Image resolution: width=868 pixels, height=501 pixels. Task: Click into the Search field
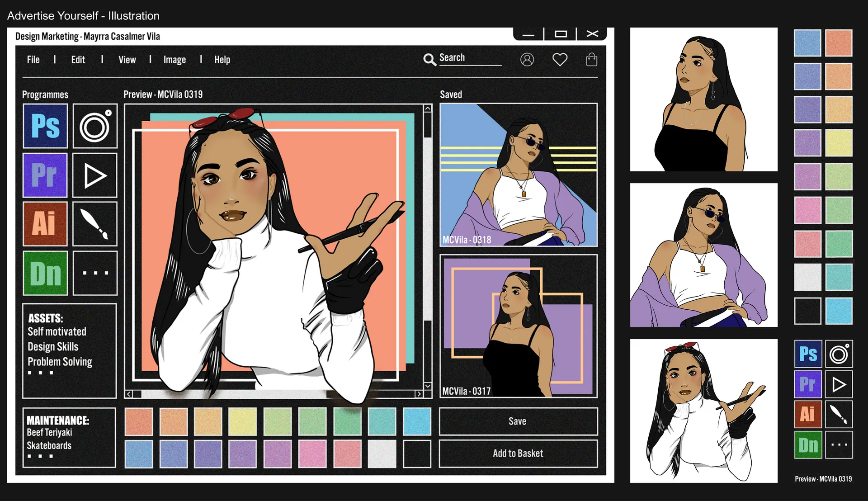click(x=470, y=58)
